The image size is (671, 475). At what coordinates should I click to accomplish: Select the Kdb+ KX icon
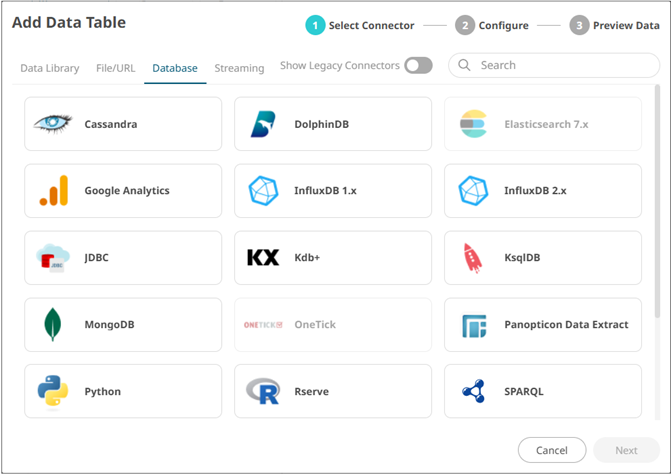[x=263, y=257]
